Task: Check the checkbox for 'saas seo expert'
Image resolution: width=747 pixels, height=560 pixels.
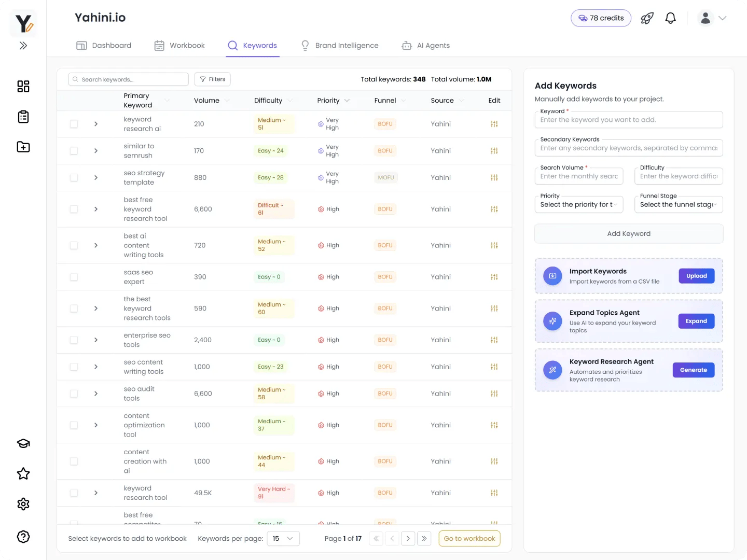Action: (x=74, y=276)
